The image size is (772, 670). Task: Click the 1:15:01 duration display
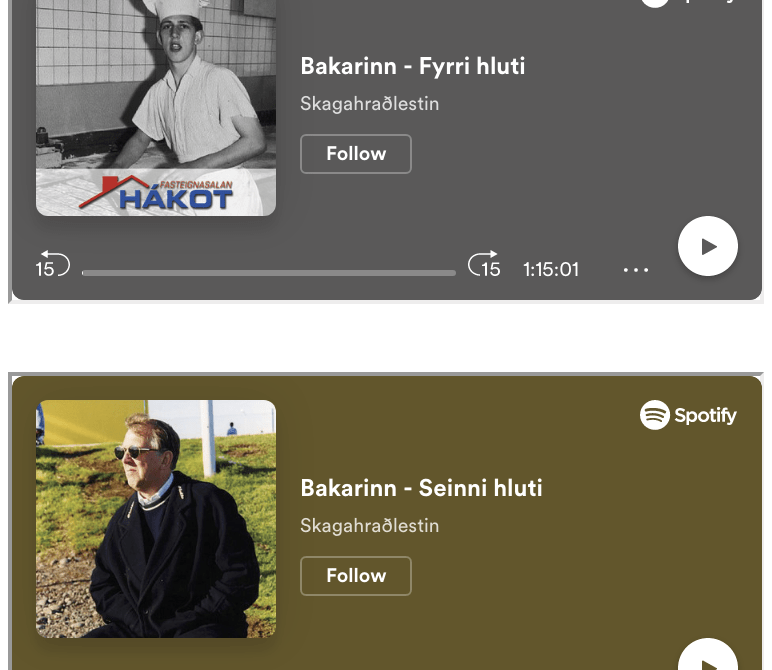(550, 269)
